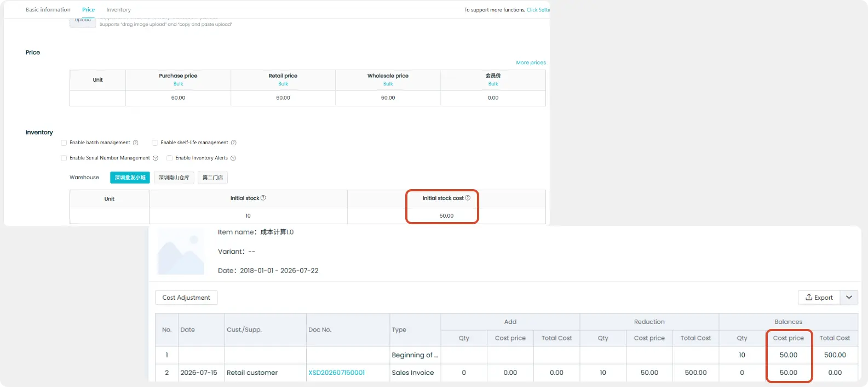Open Bulk option under Wholesale price
This screenshot has height=387, width=868.
pyautogui.click(x=388, y=84)
